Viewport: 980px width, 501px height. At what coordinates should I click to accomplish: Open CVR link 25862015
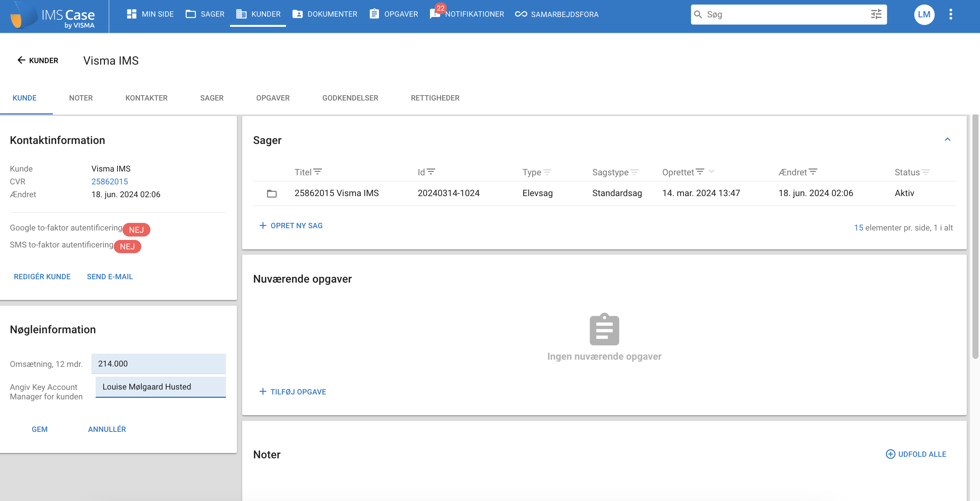[x=110, y=181]
